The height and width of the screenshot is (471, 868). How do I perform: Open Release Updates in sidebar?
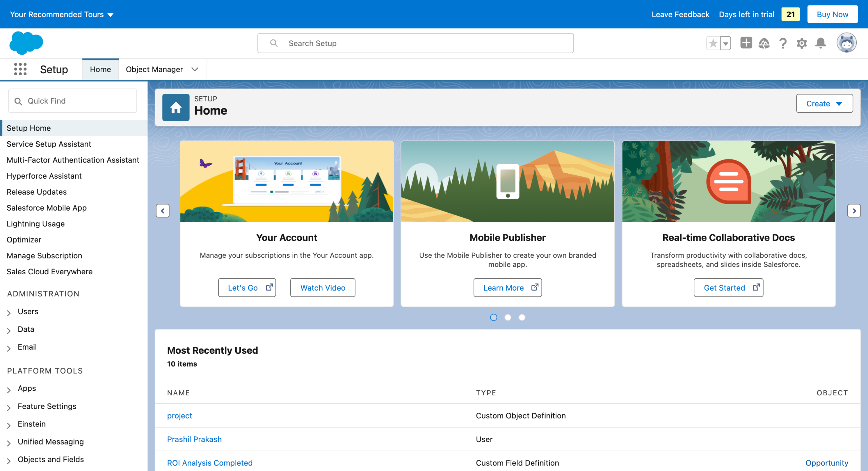[37, 192]
